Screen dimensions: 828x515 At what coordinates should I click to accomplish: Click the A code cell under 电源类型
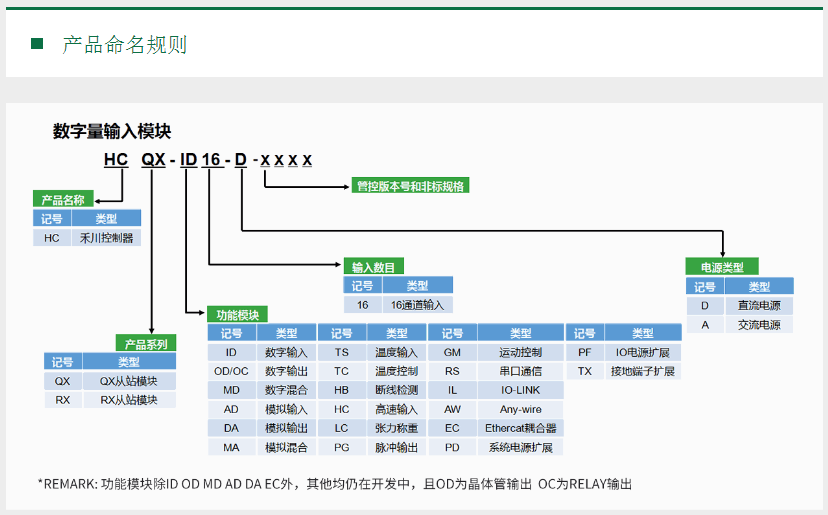tap(705, 325)
